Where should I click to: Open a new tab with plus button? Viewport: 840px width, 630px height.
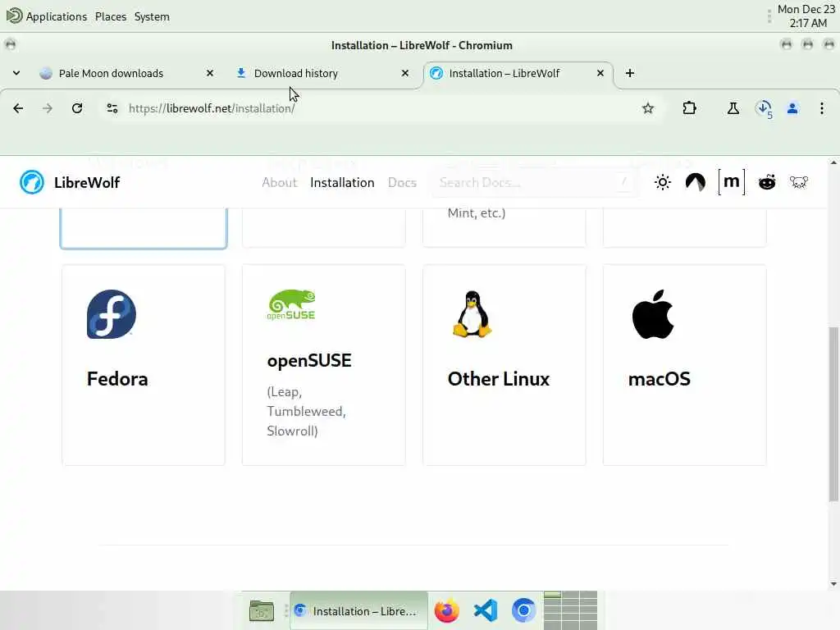(629, 73)
